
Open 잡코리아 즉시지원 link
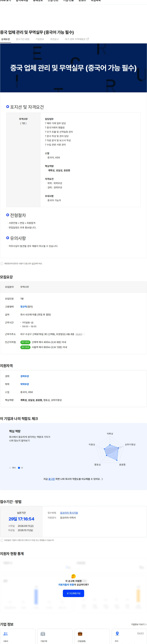(x=69, y=513)
